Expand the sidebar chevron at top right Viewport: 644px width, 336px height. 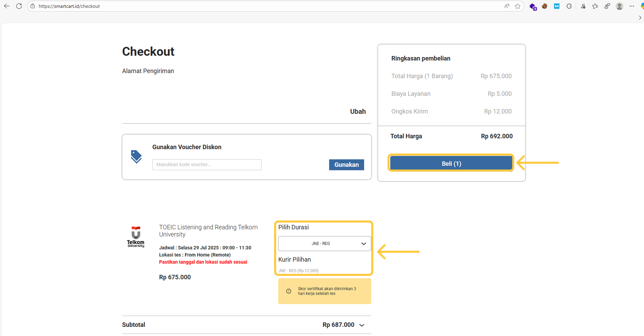tap(640, 18)
